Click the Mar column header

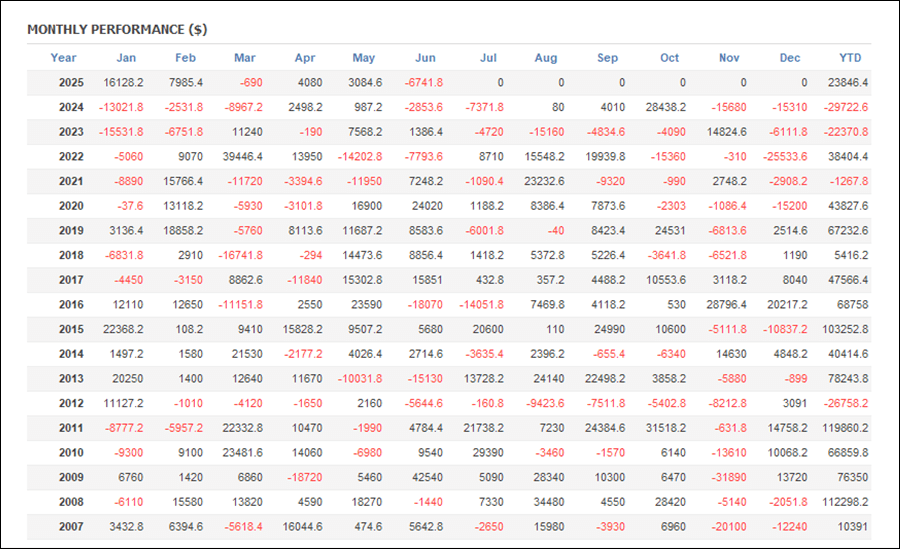245,57
